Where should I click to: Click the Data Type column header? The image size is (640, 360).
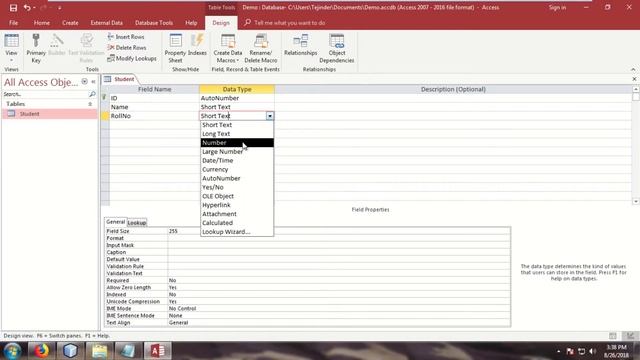237,89
